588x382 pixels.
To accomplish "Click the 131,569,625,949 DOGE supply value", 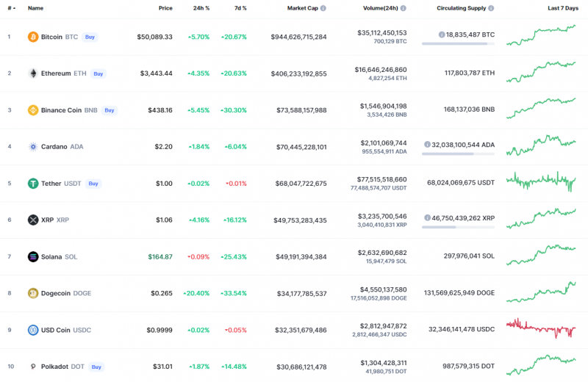I will (459, 292).
